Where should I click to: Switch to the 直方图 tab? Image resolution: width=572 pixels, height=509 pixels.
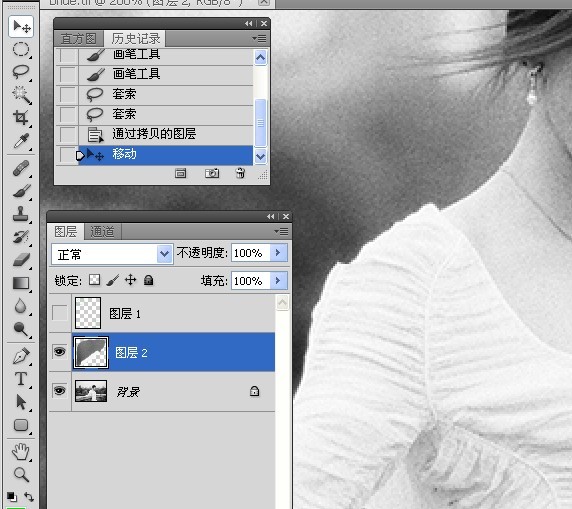tap(78, 39)
